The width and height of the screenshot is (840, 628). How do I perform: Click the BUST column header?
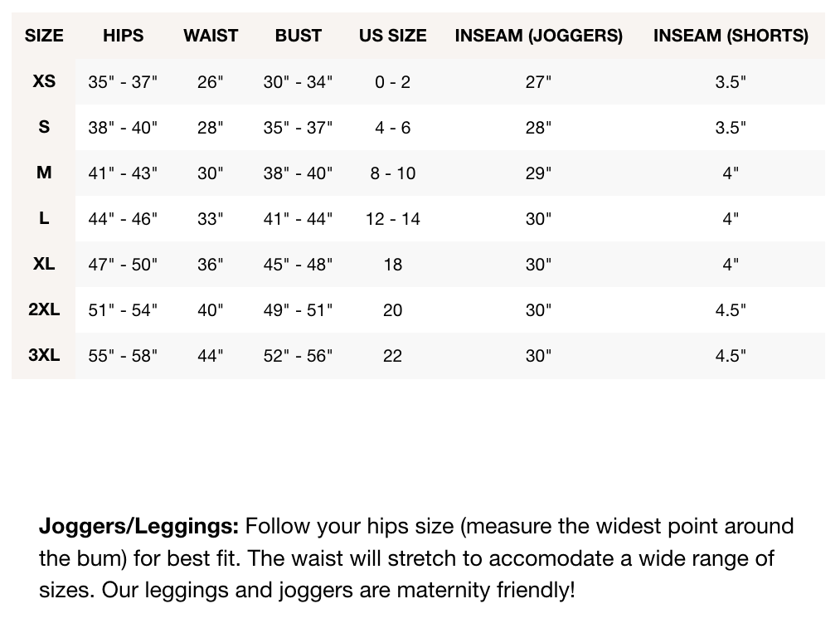click(x=299, y=36)
